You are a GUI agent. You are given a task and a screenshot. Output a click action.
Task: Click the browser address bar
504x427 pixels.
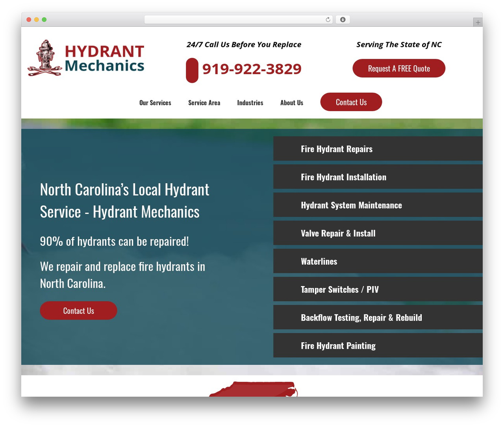coord(238,20)
